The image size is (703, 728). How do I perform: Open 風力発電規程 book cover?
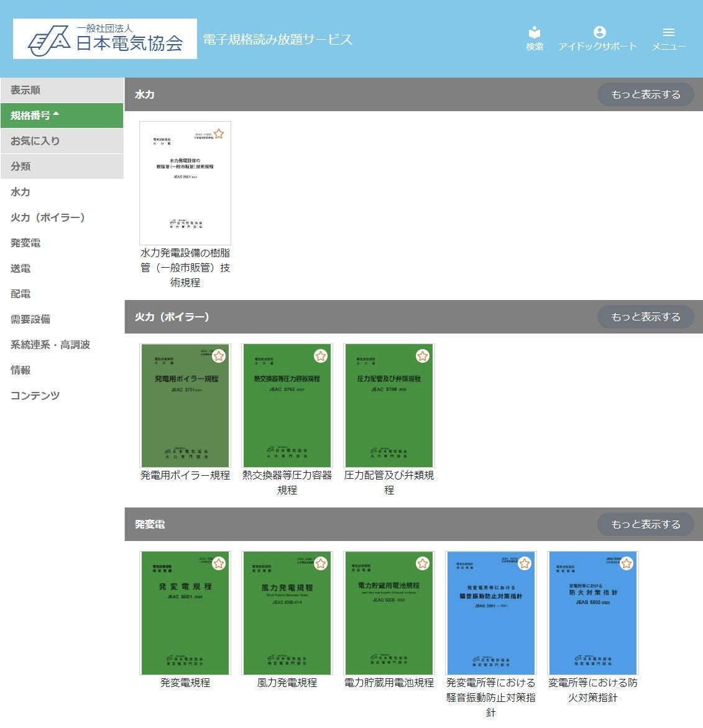[x=287, y=613]
